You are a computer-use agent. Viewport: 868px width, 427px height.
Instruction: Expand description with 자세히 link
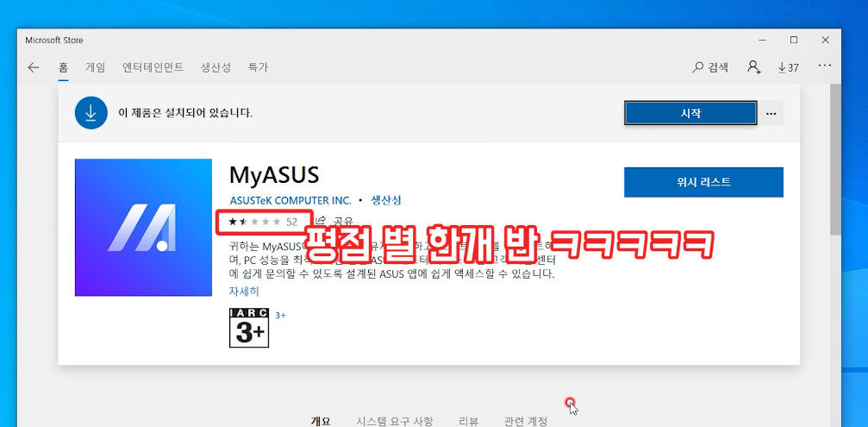tap(244, 292)
